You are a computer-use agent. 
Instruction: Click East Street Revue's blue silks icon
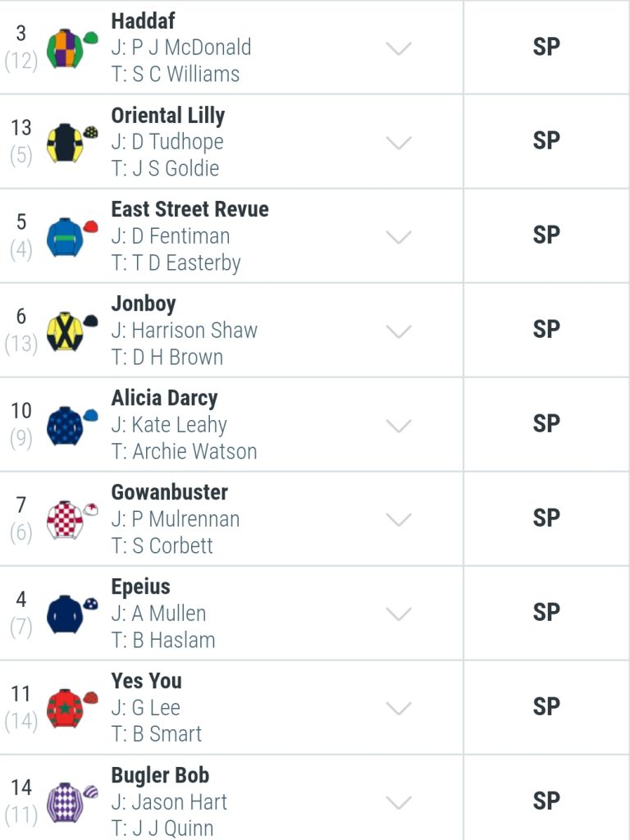72,236
